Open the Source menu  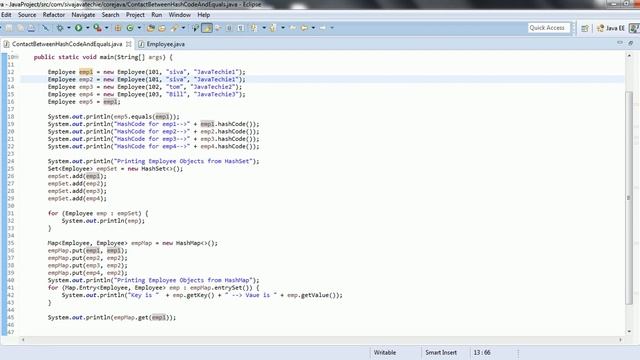pyautogui.click(x=27, y=15)
